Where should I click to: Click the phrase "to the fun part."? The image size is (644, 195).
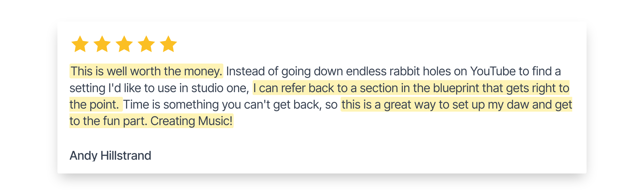coord(108,121)
